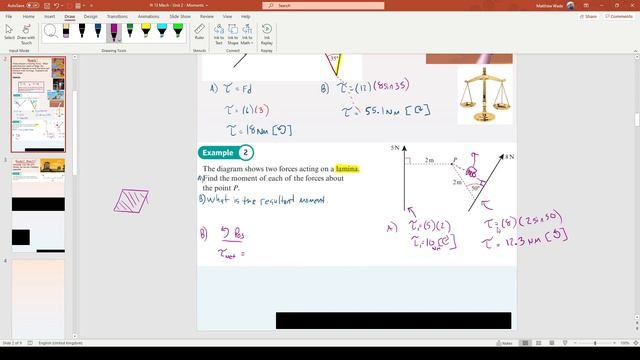This screenshot has width=640, height=360.
Task: Open Ink to Math dropdown
Action: 247,34
